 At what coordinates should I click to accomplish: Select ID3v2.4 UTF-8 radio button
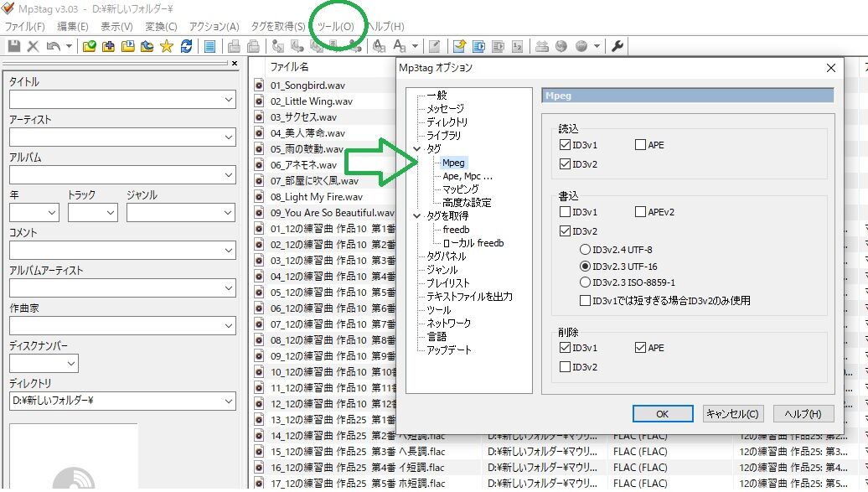click(x=585, y=250)
